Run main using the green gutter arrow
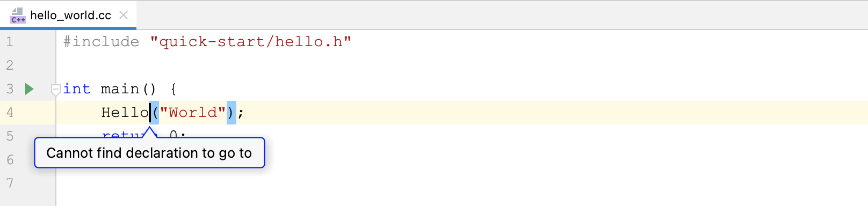868x206 pixels. [30, 89]
